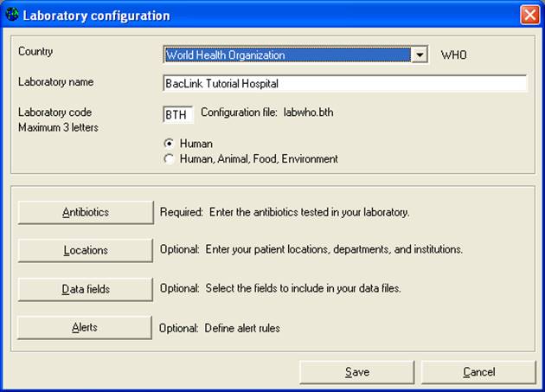Viewport: 545px width, 392px height.
Task: Click the WHO country code label
Action: pyautogui.click(x=453, y=55)
